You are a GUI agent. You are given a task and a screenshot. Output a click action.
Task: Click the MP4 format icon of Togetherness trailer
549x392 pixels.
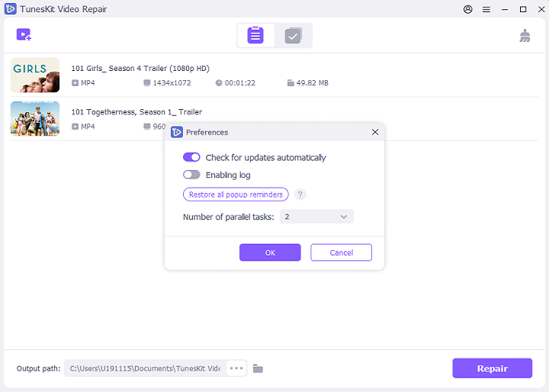pos(75,127)
